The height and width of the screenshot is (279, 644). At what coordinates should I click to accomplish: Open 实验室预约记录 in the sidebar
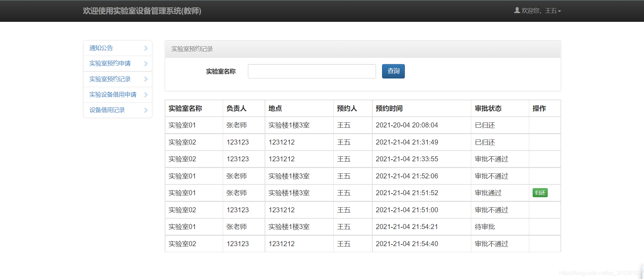tap(118, 79)
